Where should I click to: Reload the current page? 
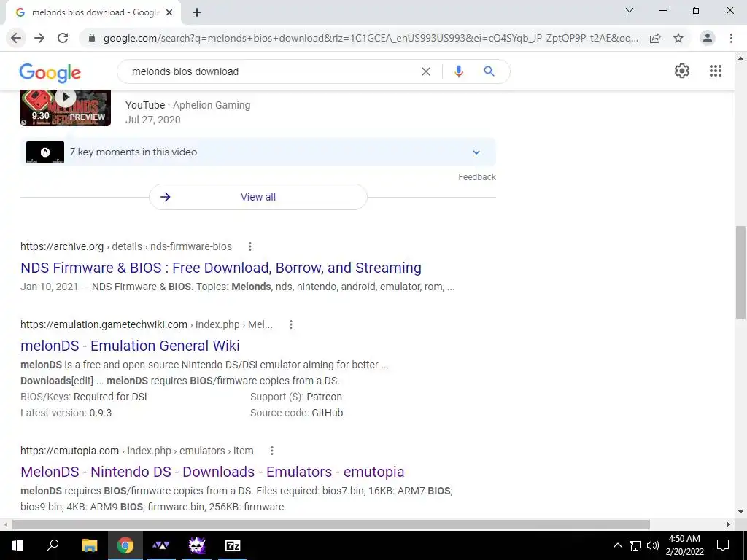(63, 38)
